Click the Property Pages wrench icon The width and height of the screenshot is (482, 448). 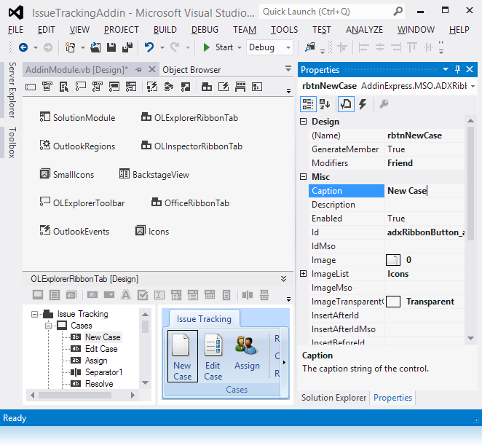384,104
